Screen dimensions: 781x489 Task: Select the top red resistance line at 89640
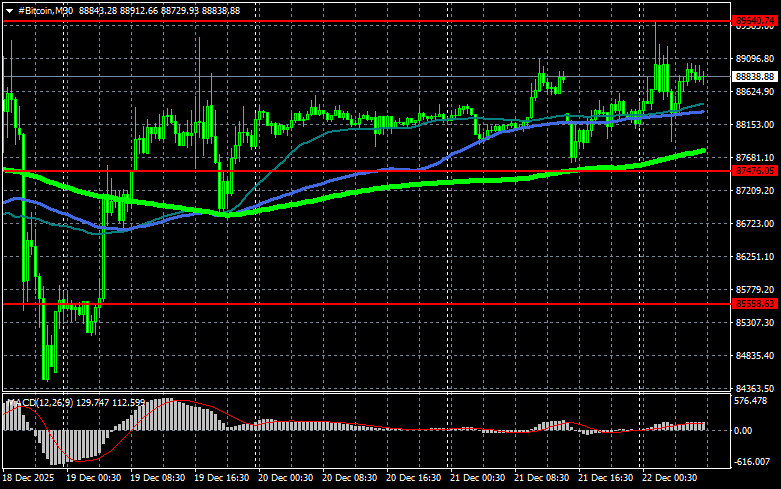click(400, 20)
